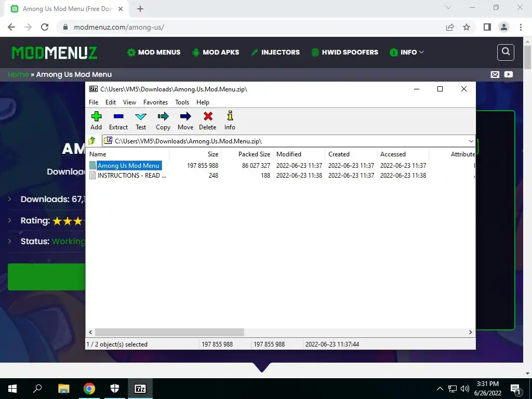Click the horizontal scrollbar right arrow
532x399 pixels.
pyautogui.click(x=470, y=332)
